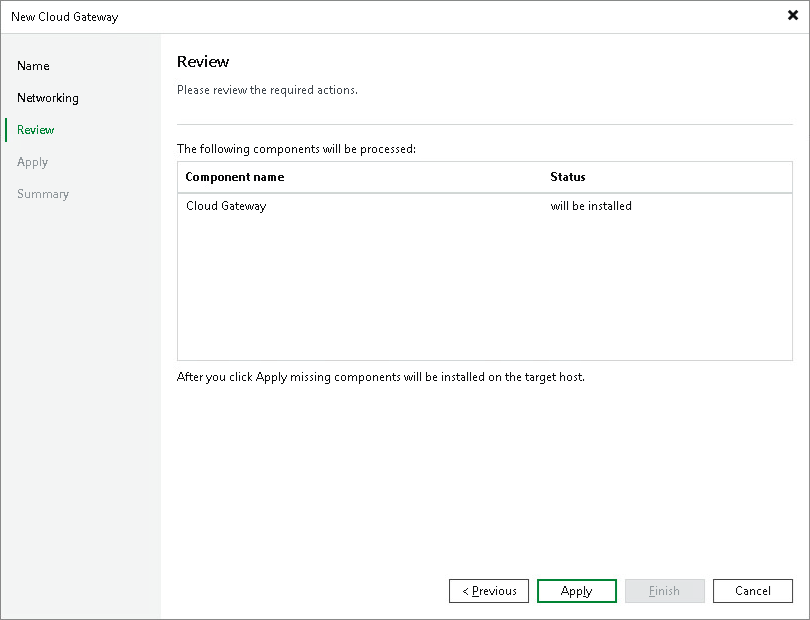Click the 'will be installed' status text
The image size is (810, 620).
592,206
